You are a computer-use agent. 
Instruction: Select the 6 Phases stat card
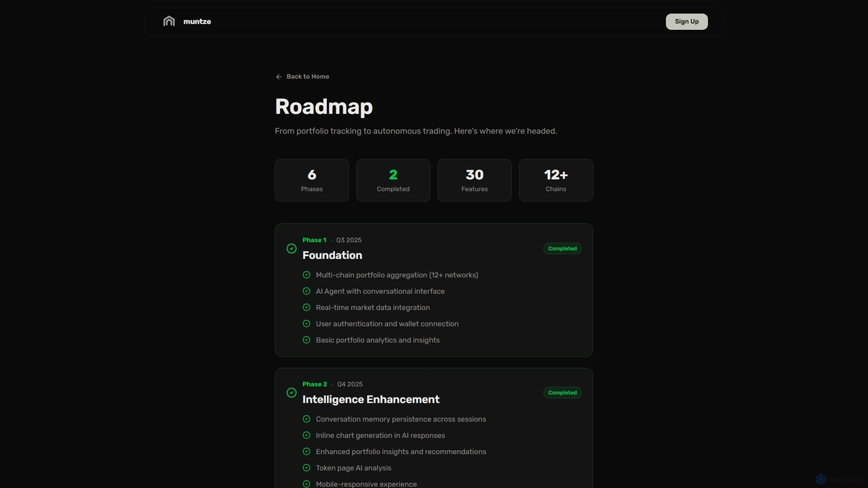coord(312,180)
